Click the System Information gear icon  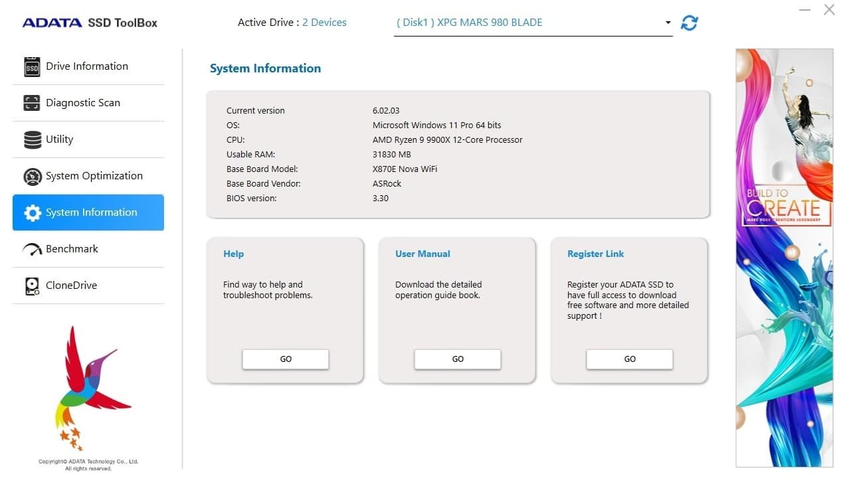tap(32, 212)
